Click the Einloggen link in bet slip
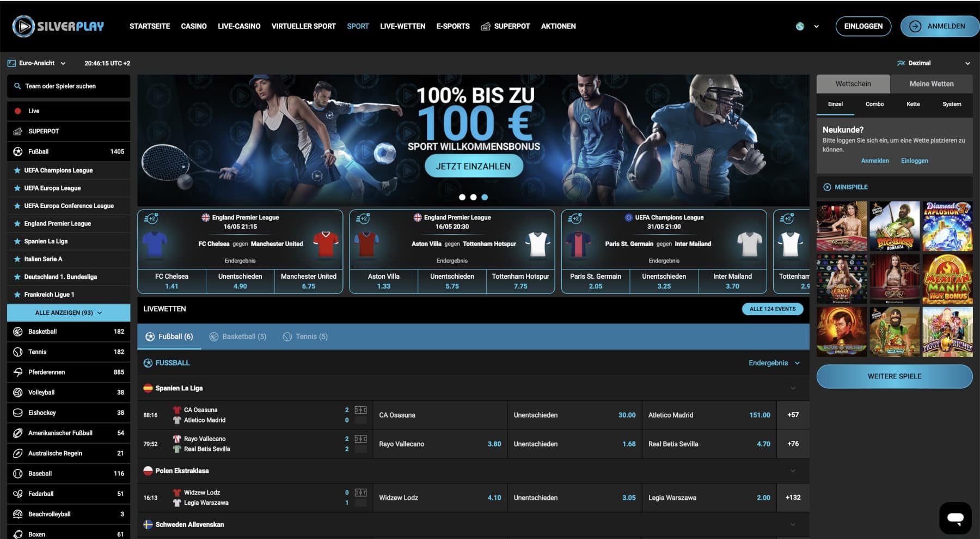Image resolution: width=980 pixels, height=539 pixels. click(914, 161)
